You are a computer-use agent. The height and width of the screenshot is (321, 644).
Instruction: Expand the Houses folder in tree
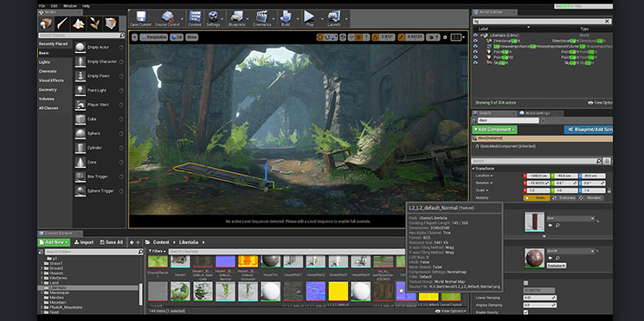42,273
